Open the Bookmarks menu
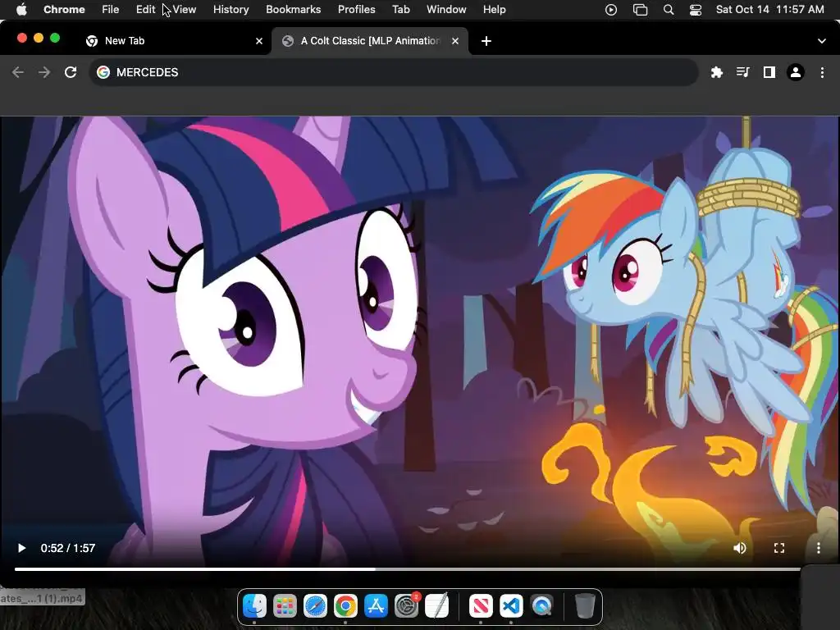The image size is (840, 630). (x=293, y=9)
